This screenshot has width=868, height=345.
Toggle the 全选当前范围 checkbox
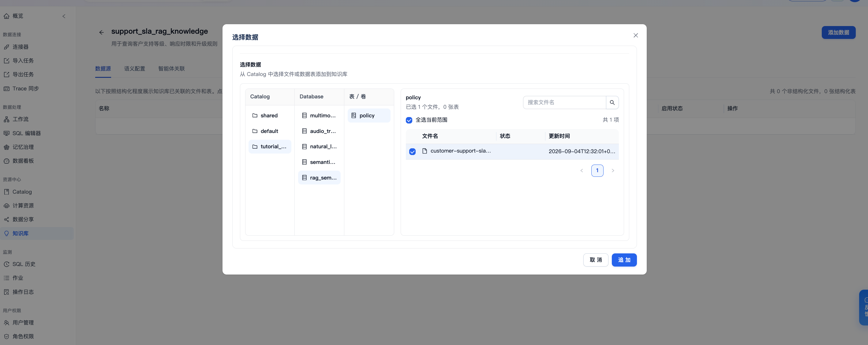click(x=409, y=120)
